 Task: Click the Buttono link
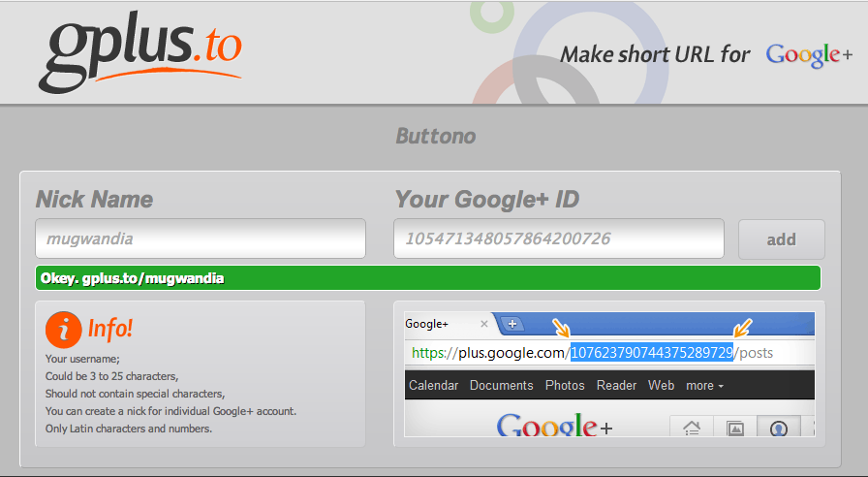(x=436, y=137)
